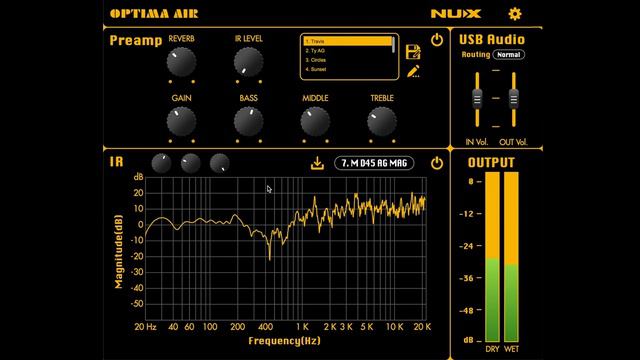Click the IN Vol. slider handle
The height and width of the screenshot is (360, 640).
click(x=477, y=99)
